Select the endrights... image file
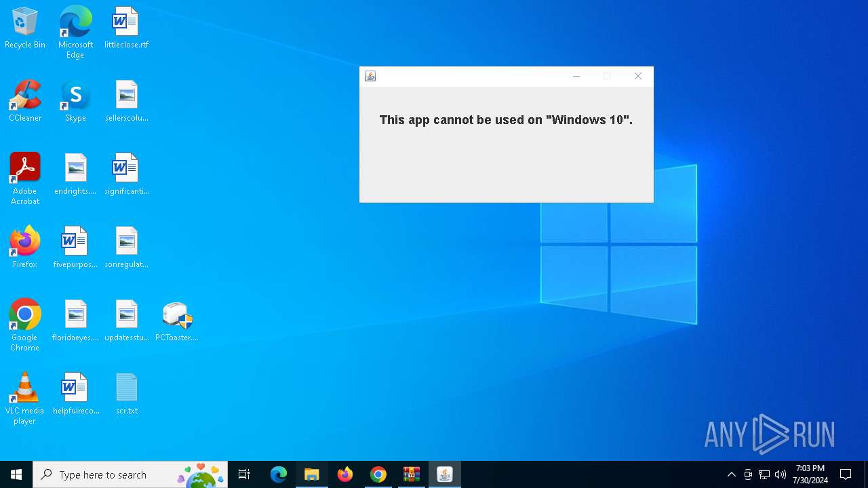This screenshot has height=488, width=868. coord(75,175)
